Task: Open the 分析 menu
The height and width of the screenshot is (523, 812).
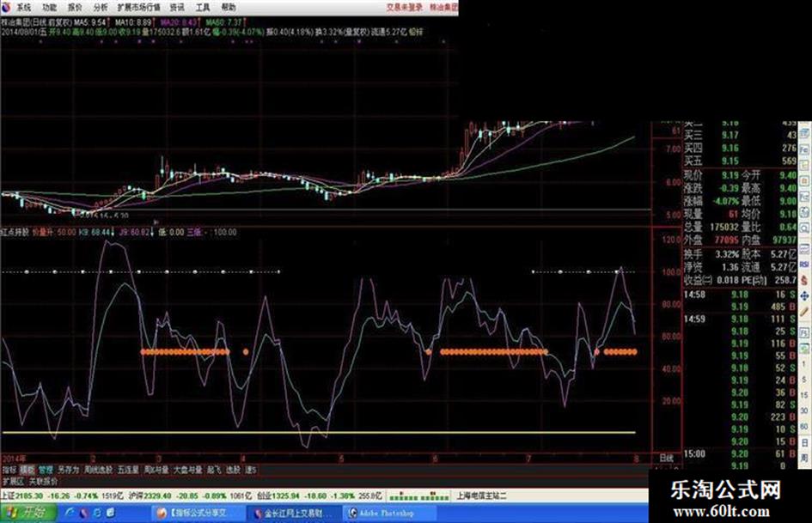Action: pyautogui.click(x=101, y=7)
